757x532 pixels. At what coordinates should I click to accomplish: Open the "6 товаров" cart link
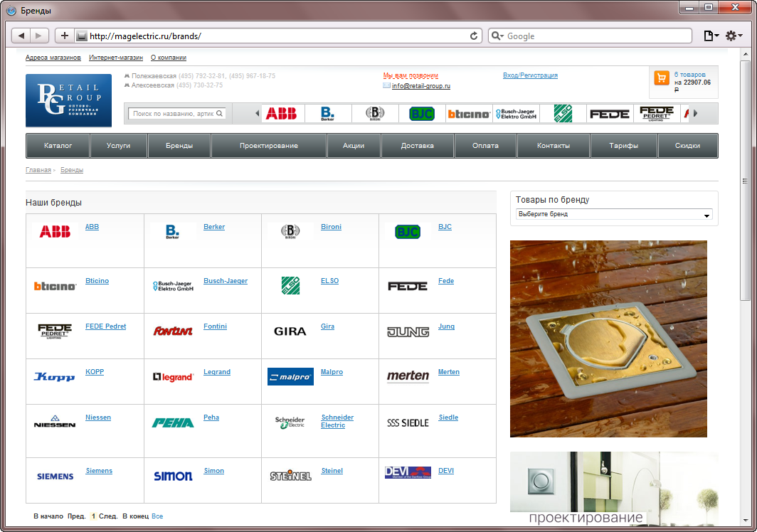[x=690, y=75]
